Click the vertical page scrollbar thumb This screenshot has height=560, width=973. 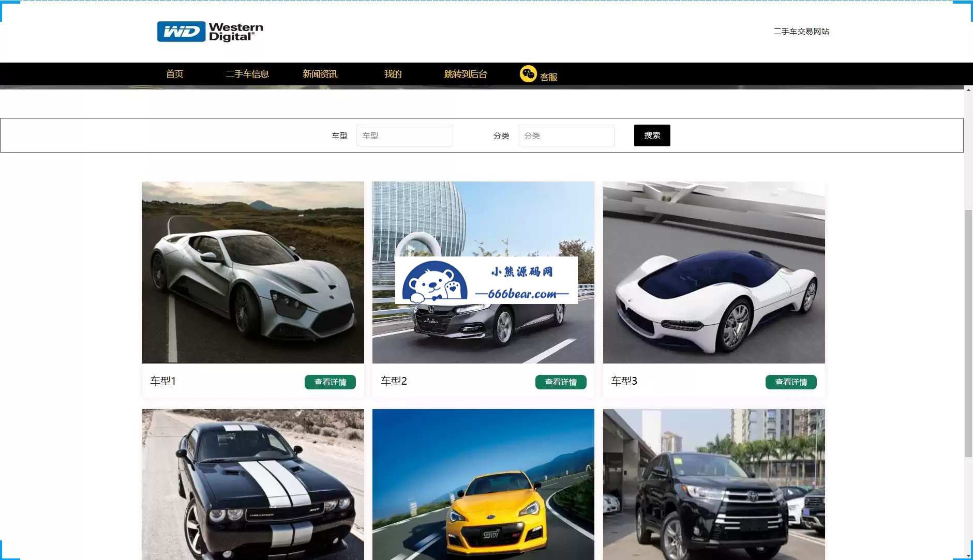968,334
